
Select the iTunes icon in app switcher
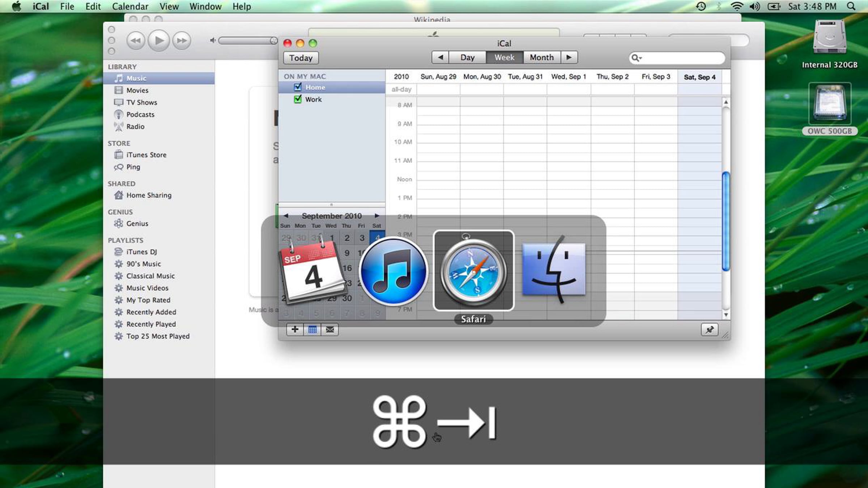click(393, 271)
